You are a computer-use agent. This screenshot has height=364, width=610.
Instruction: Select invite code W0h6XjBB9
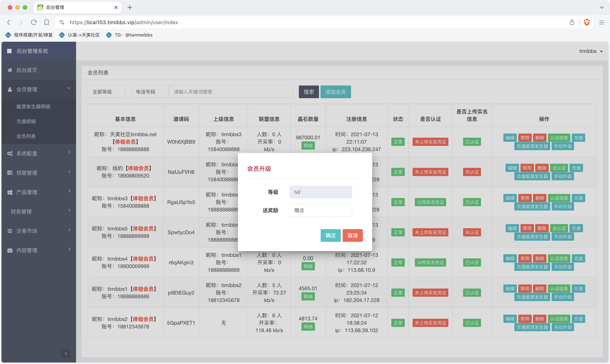181,142
